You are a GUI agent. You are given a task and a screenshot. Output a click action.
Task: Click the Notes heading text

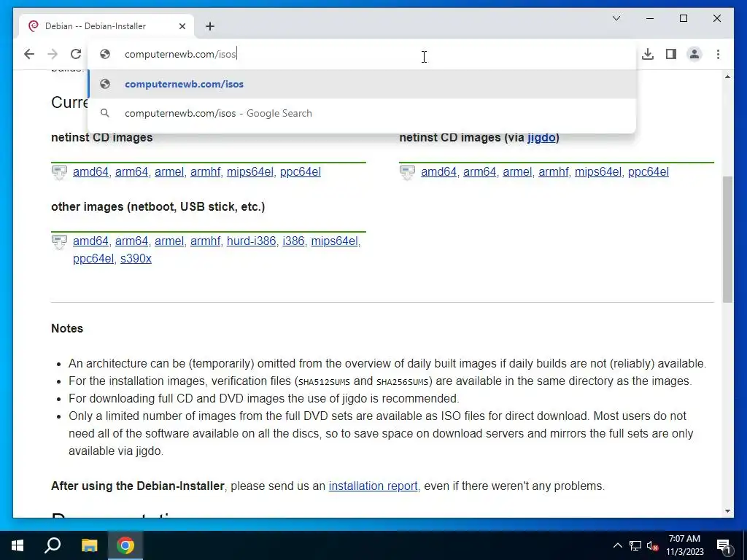coord(67,329)
